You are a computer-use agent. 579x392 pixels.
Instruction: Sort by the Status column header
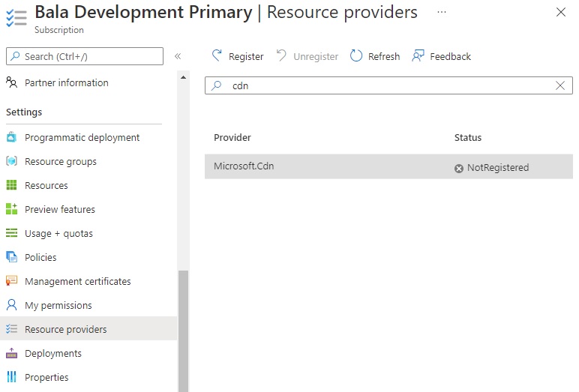(x=468, y=138)
